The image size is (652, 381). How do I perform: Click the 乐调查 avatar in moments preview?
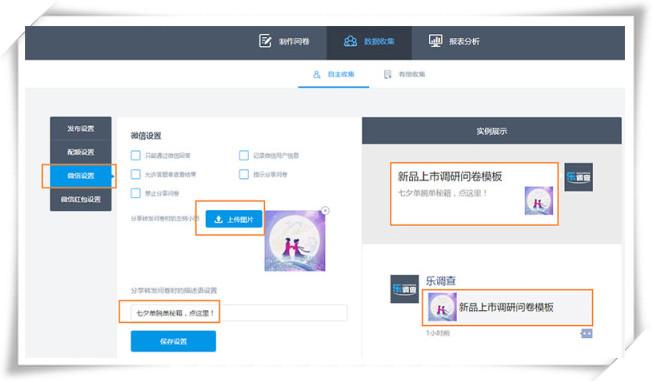405,289
